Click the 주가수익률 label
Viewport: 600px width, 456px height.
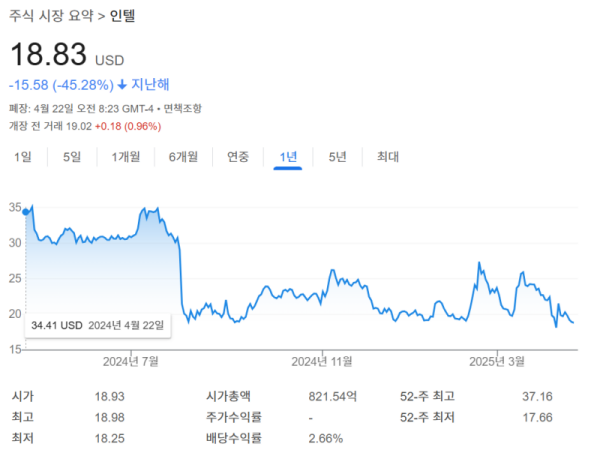click(234, 417)
